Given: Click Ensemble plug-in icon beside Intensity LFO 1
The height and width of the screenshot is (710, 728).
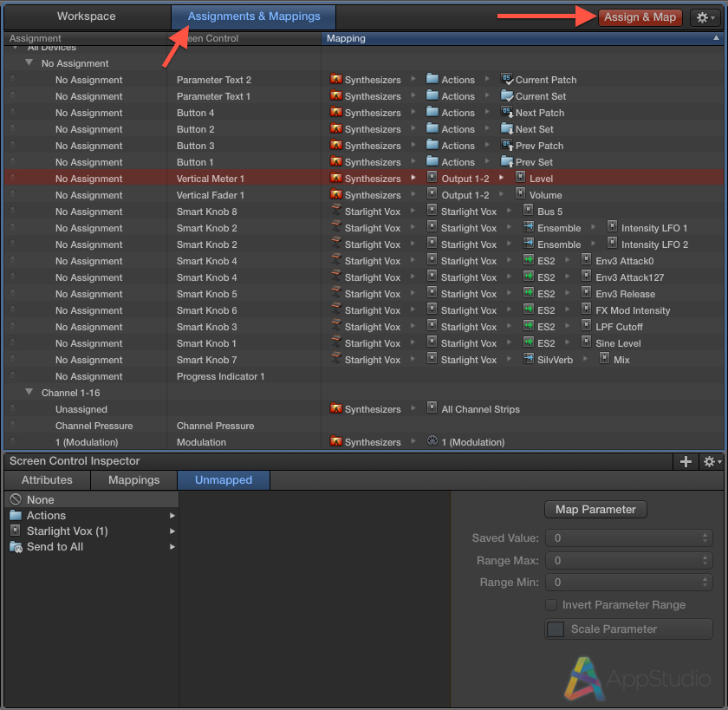Looking at the screenshot, I should coord(529,227).
